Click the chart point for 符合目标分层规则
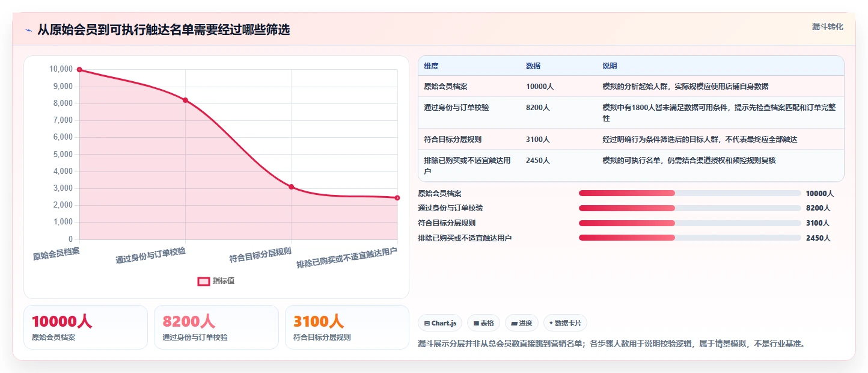 pyautogui.click(x=292, y=187)
